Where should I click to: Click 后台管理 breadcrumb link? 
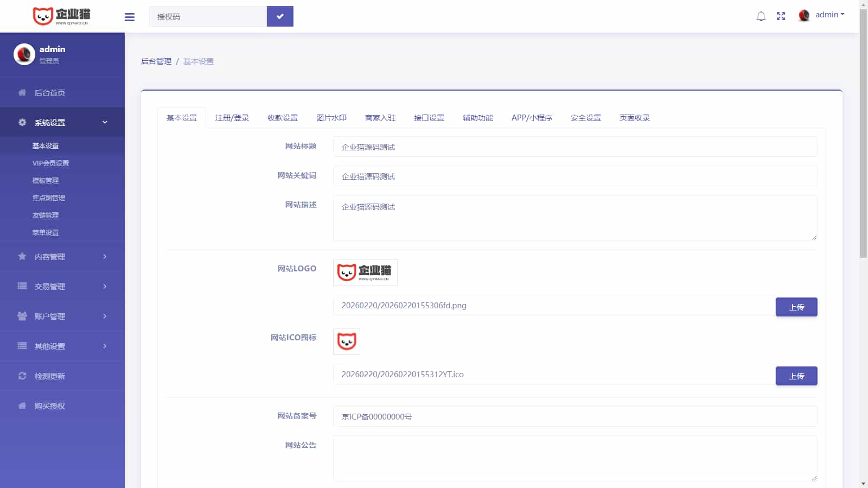[x=156, y=61]
